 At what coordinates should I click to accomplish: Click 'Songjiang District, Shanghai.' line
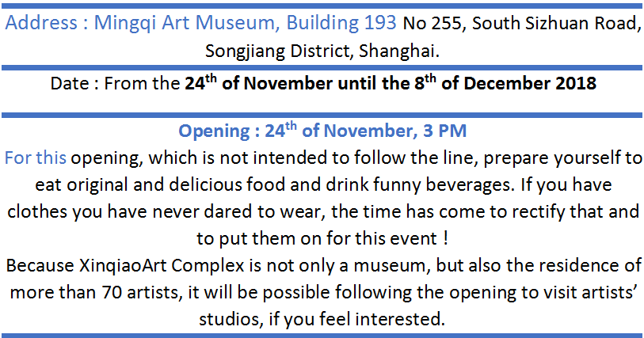(322, 51)
